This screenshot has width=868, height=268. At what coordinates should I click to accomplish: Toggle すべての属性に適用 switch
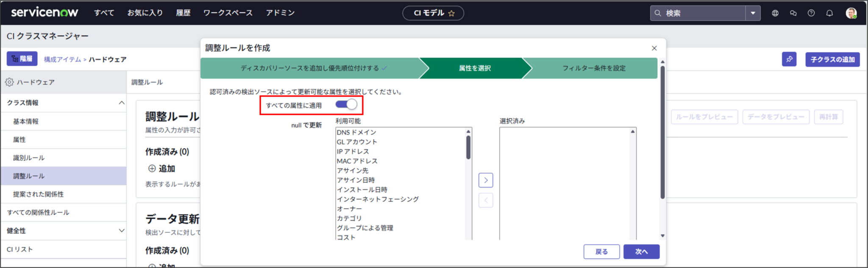pos(346,104)
